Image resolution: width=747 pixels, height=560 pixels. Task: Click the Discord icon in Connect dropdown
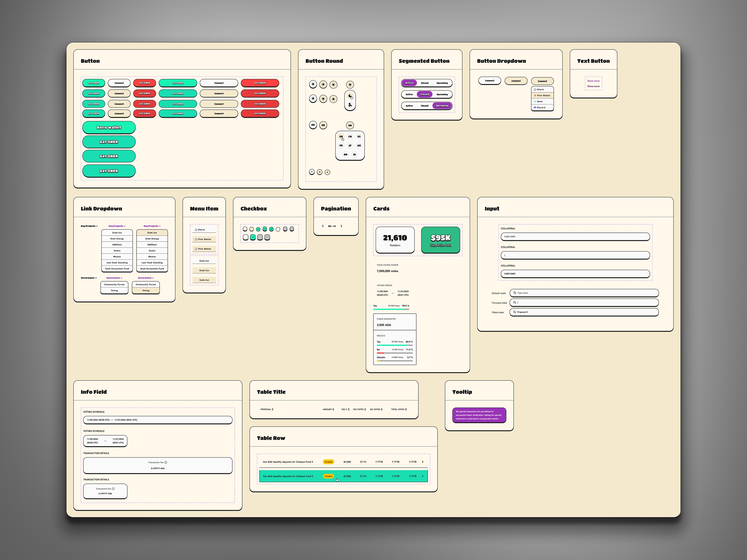pyautogui.click(x=535, y=107)
